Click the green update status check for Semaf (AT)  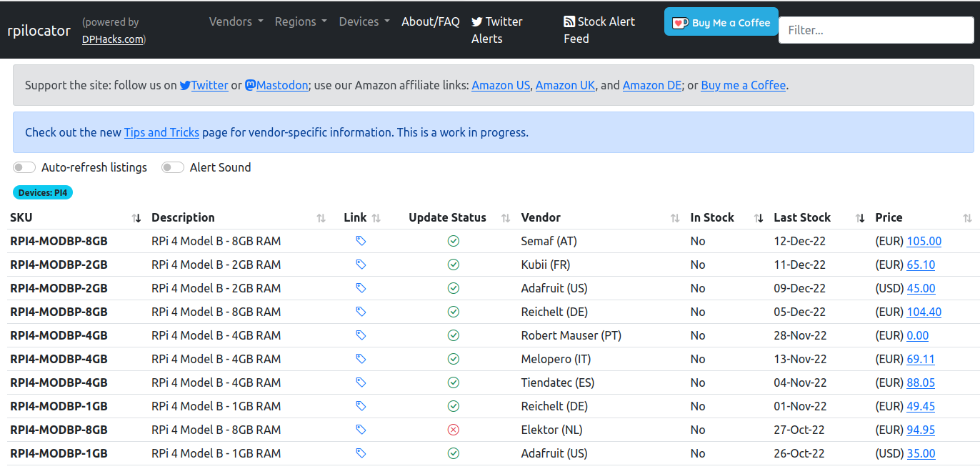[453, 241]
